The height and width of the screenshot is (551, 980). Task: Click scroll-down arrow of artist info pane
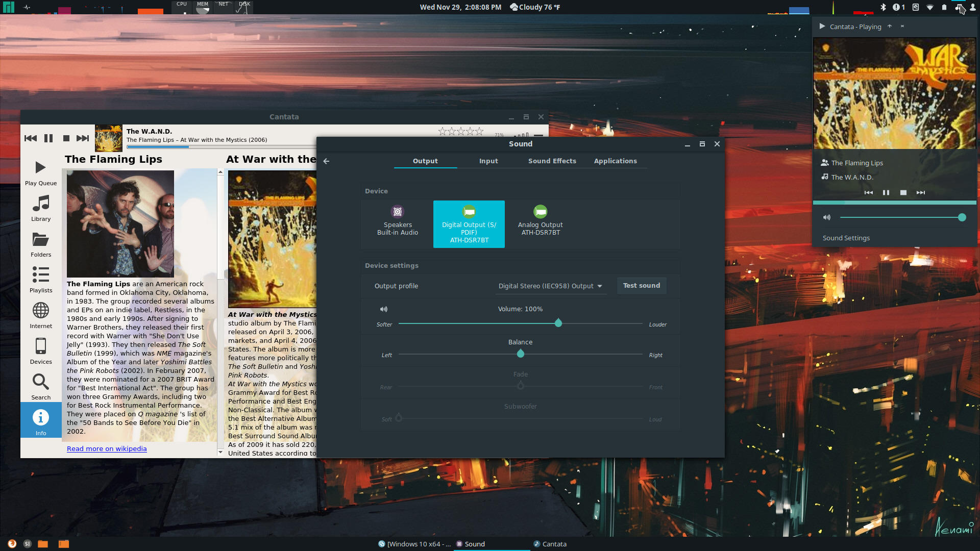220,452
